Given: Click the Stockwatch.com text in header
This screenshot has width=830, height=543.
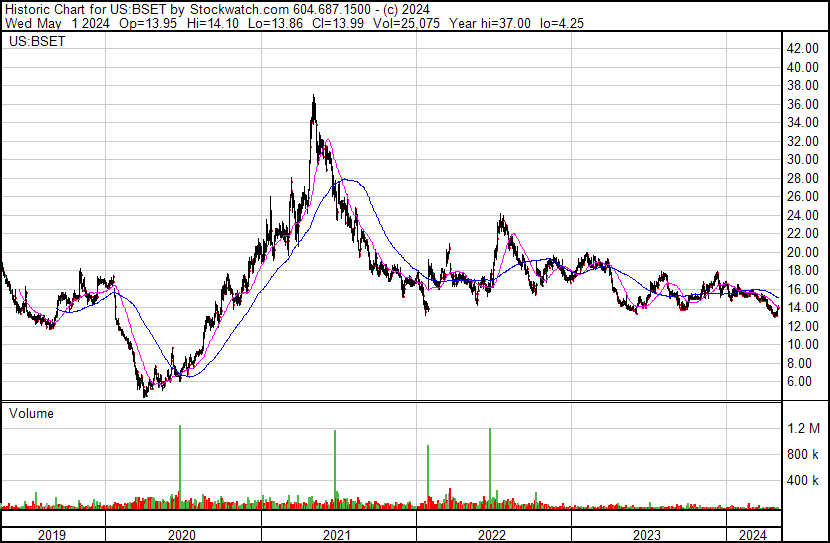Looking at the screenshot, I should tap(240, 10).
